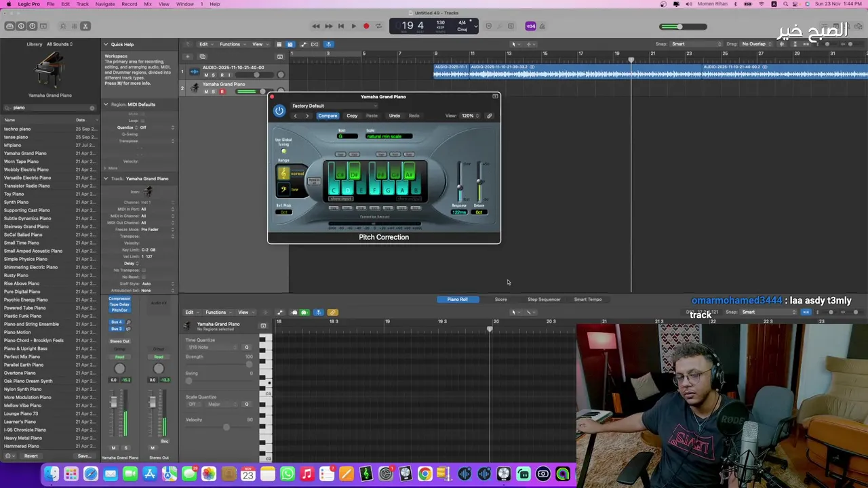The height and width of the screenshot is (488, 868).
Task: Open the Root note dropdown showing G
Action: (347, 136)
